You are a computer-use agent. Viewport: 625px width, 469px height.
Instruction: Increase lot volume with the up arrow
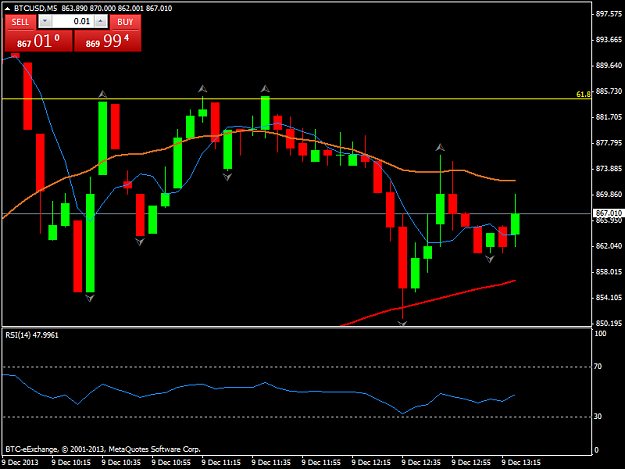point(101,21)
